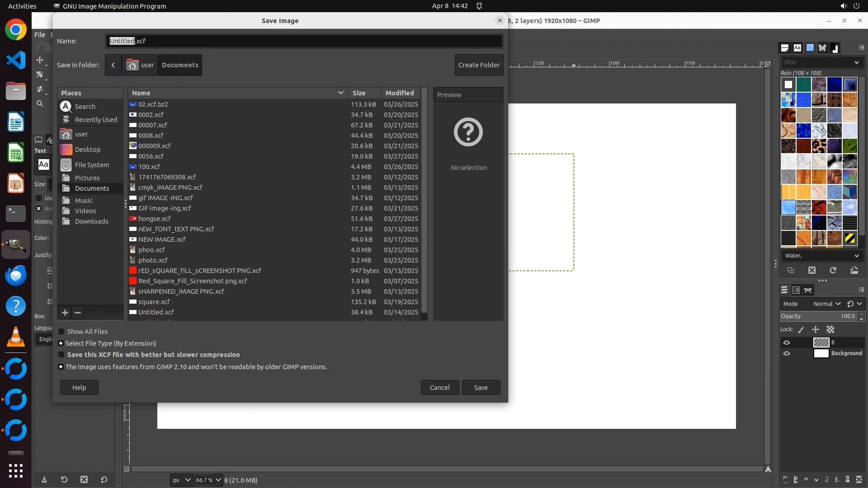Open the layer Mode Normal dropdown

point(826,304)
